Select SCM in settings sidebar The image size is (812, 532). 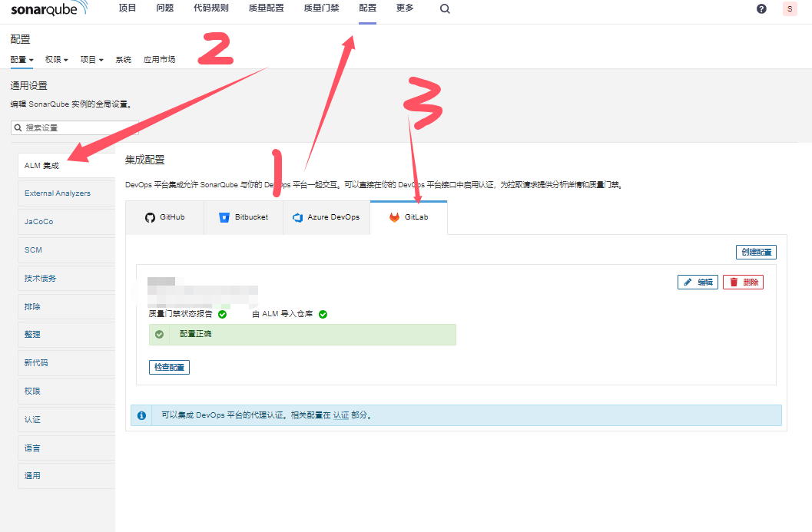[67, 250]
